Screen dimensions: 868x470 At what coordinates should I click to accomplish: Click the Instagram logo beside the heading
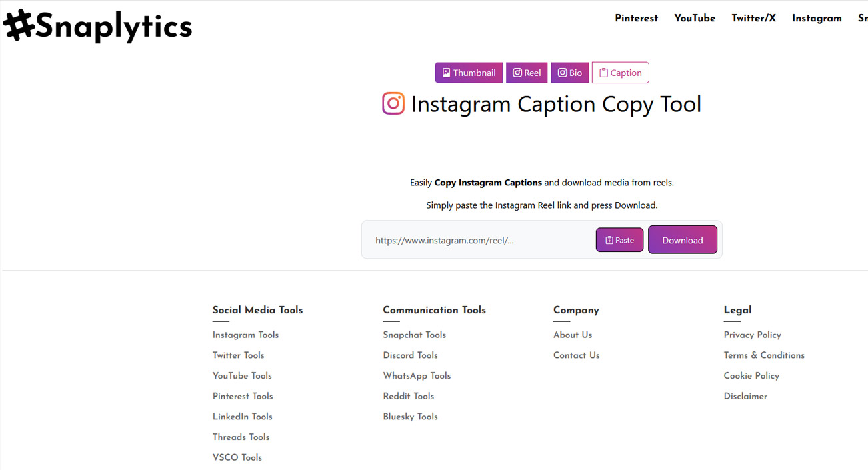pyautogui.click(x=393, y=104)
